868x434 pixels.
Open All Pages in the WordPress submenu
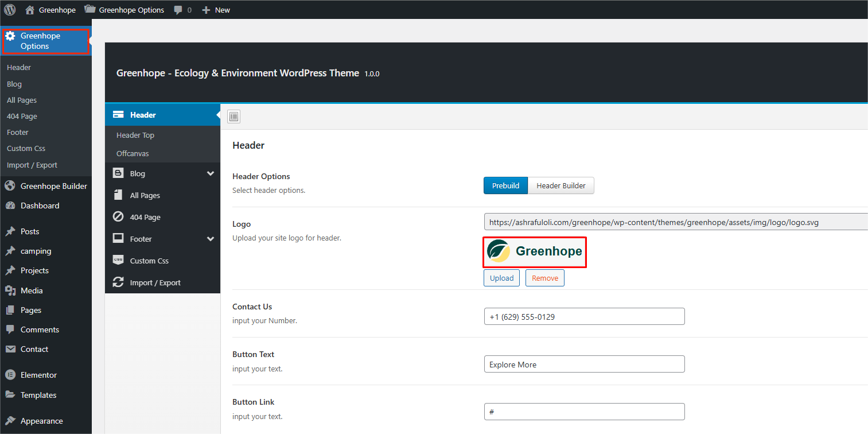22,100
